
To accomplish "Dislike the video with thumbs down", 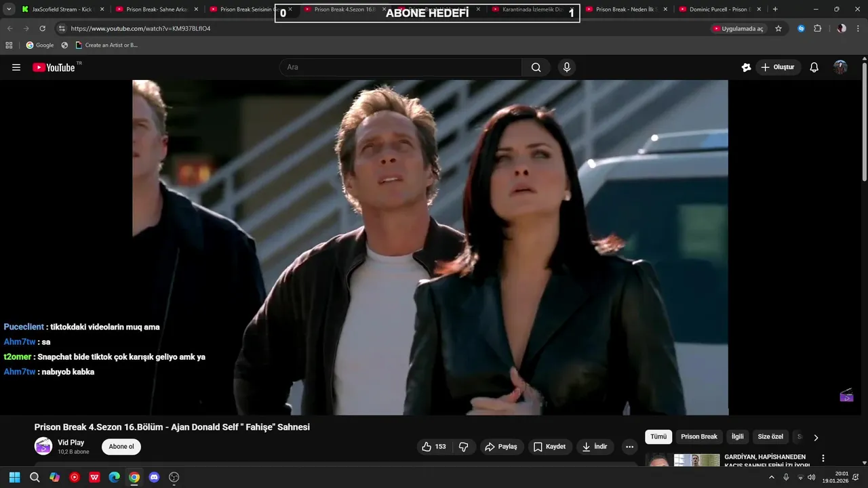I will (464, 447).
